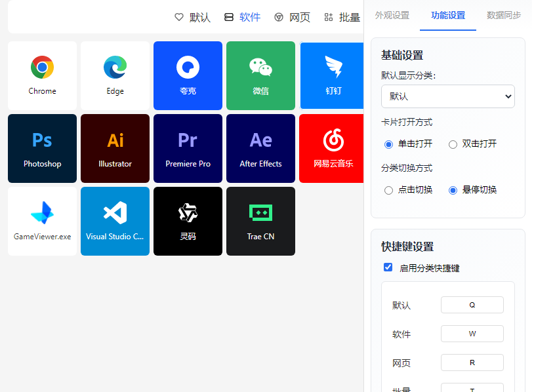Screen dimensions: 534x392
Task: Open the Trae CN tile
Action: pyautogui.click(x=260, y=221)
